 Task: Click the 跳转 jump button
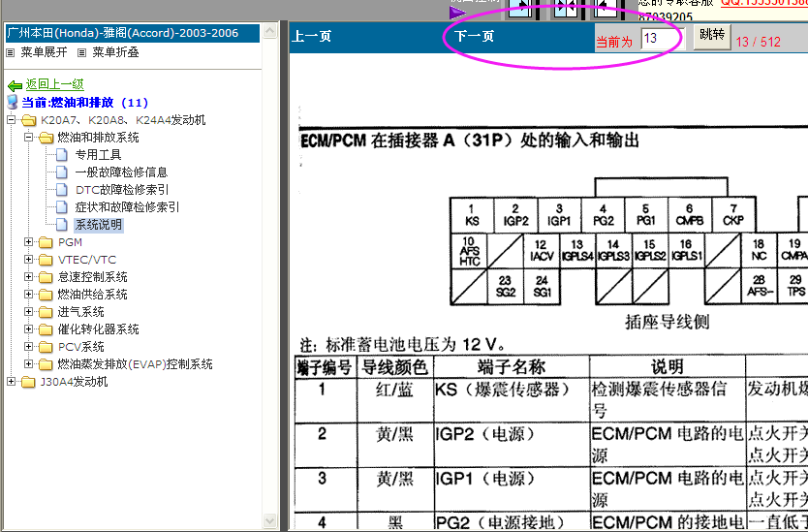click(712, 36)
